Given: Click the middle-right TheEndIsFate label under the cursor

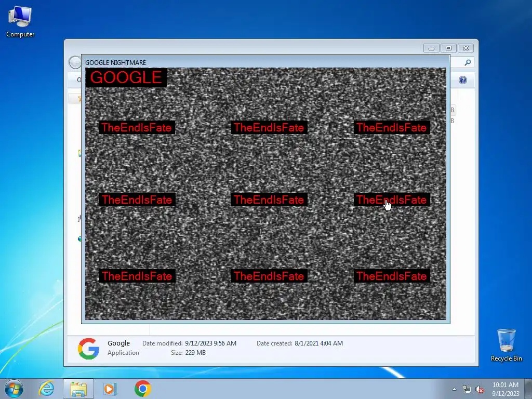Looking at the screenshot, I should 392,199.
